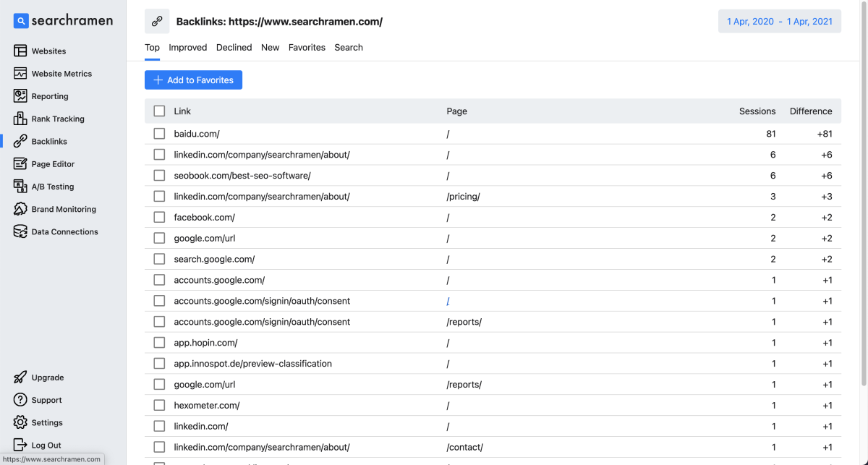Click the Log Out arrow icon
Image resolution: width=868 pixels, height=465 pixels.
(x=20, y=445)
